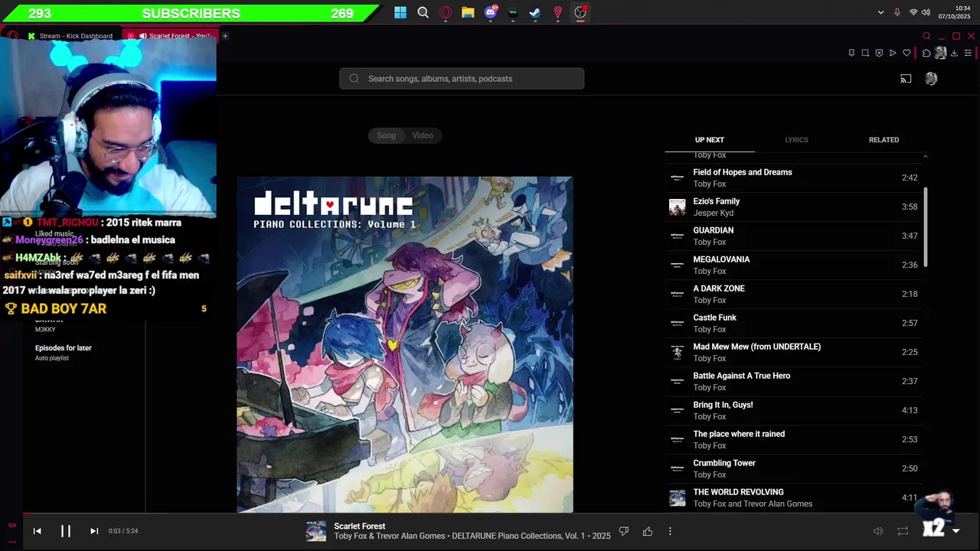Play The place where it rained

click(793, 439)
